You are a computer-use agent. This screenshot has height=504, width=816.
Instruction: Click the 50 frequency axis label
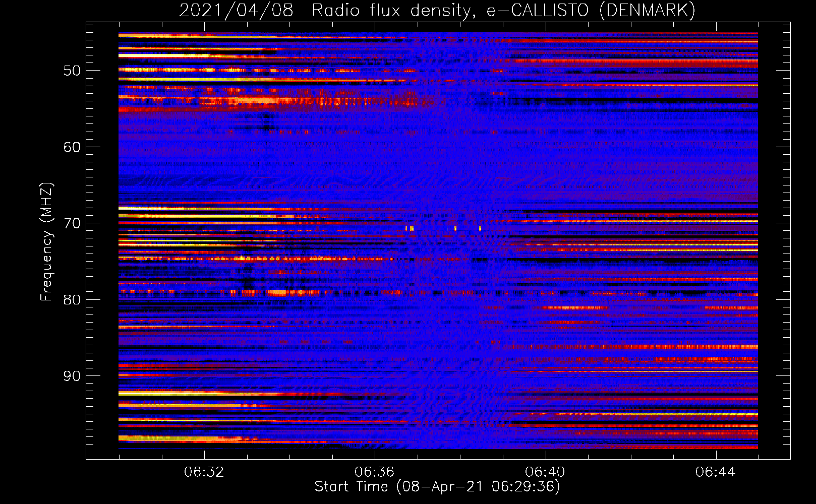pyautogui.click(x=72, y=71)
